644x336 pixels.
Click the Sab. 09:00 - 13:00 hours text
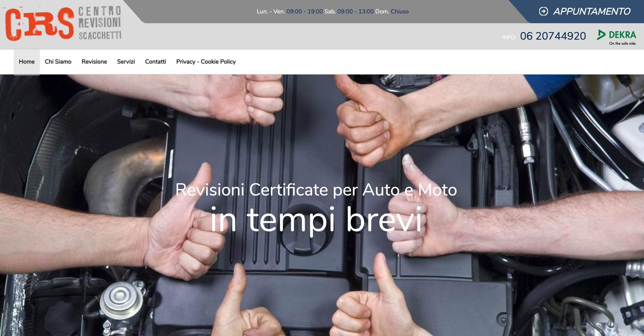348,11
